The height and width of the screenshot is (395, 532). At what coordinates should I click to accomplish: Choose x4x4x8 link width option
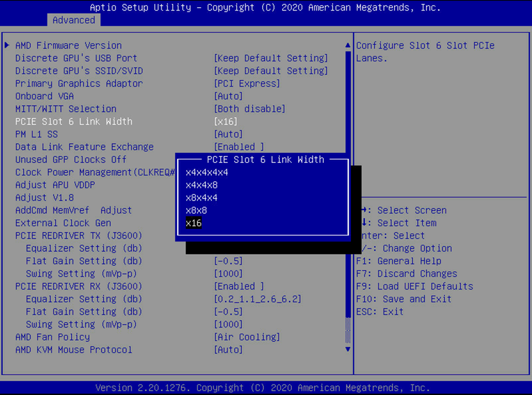201,185
